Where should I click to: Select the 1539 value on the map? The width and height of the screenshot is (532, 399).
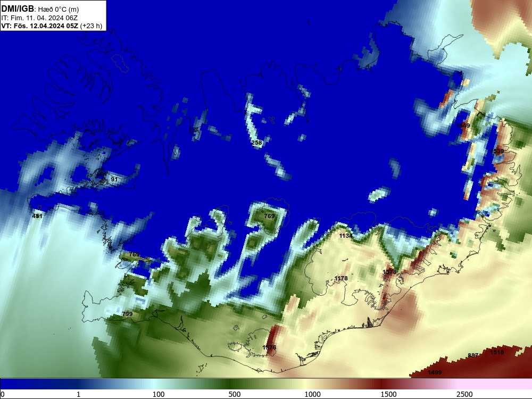[x=497, y=151]
